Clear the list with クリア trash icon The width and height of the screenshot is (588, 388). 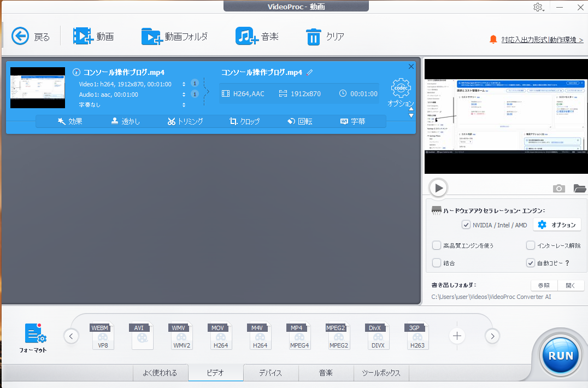[314, 37]
